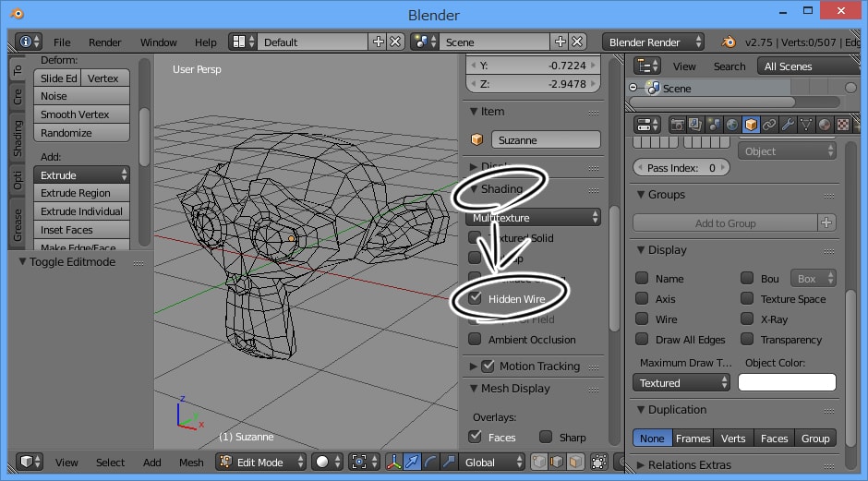
Task: Switch to Edge select mode icon
Action: 558,462
